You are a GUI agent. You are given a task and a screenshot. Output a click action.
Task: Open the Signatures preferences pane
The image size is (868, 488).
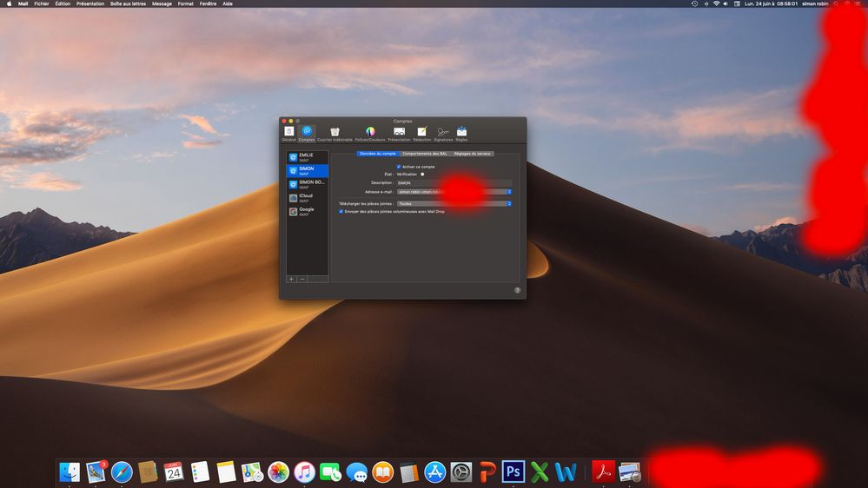443,133
